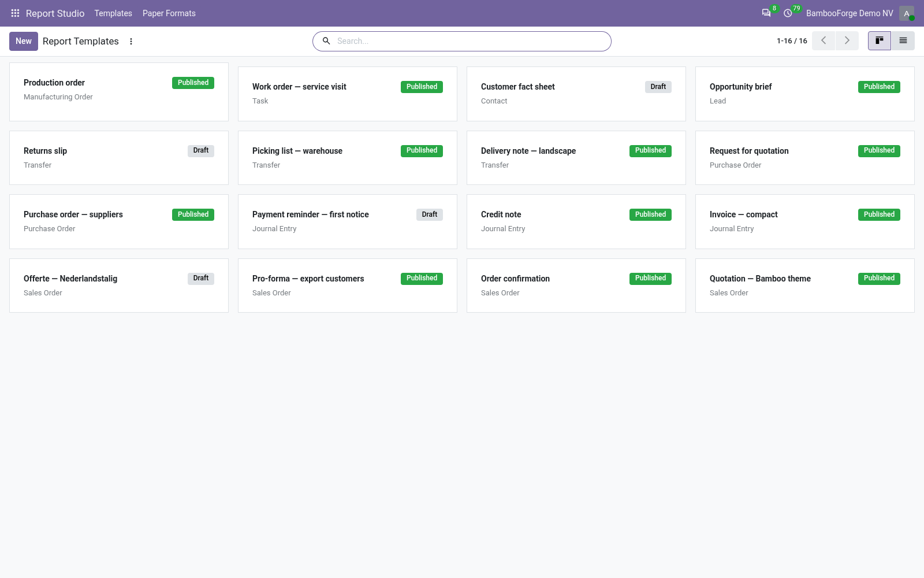This screenshot has height=578, width=924.
Task: Open the Report Templates actions menu
Action: [x=131, y=41]
